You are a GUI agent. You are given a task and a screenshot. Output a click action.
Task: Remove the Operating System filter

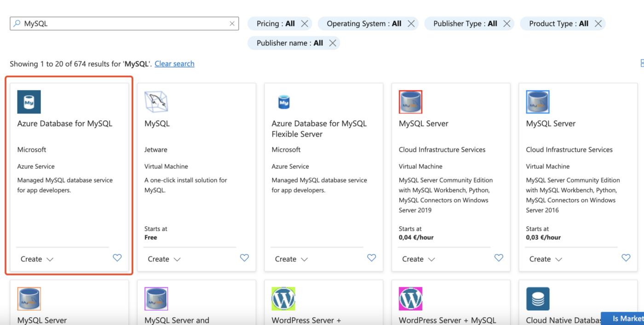(x=411, y=24)
